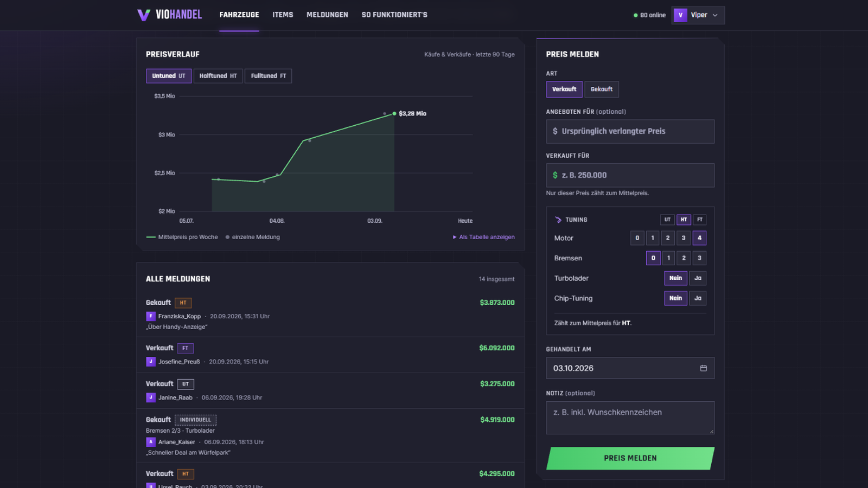Switch to the Meldungen tab

327,15
